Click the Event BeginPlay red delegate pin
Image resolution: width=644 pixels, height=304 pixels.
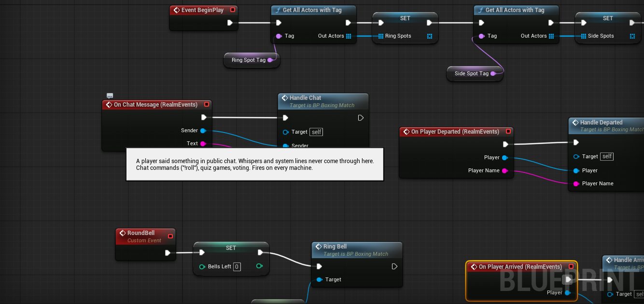point(233,10)
